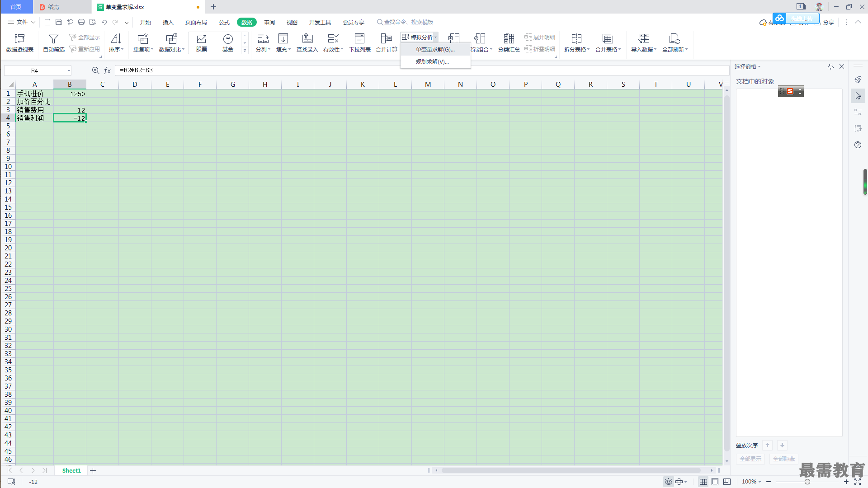The width and height of the screenshot is (868, 488).
Task: Click the 分享 share button
Action: [x=825, y=22]
